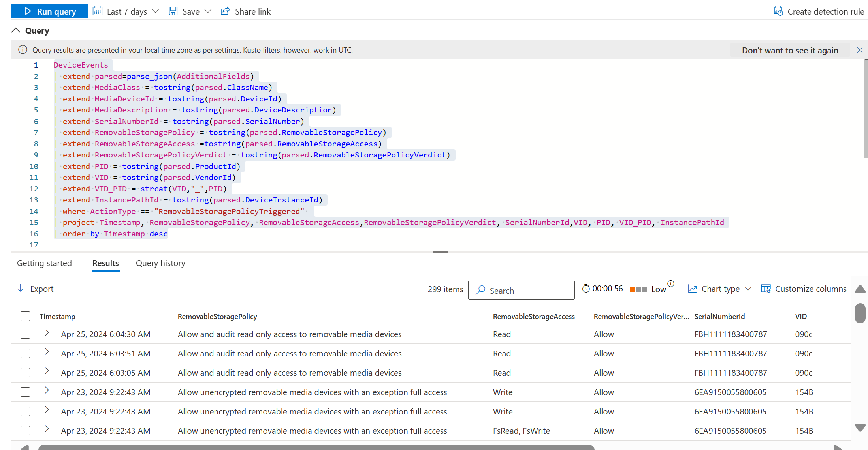
Task: Select the Query history tab
Action: [160, 263]
